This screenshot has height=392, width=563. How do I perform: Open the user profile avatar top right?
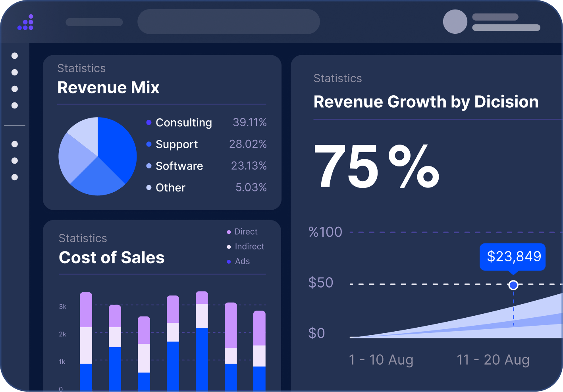(455, 22)
